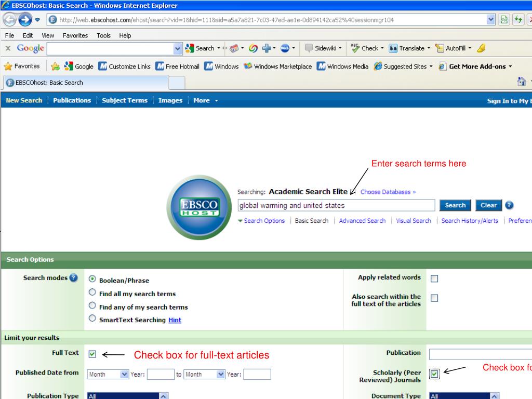The width and height of the screenshot is (532, 399).
Task: Click Publications in the EBSCO navigation bar
Action: [72, 100]
